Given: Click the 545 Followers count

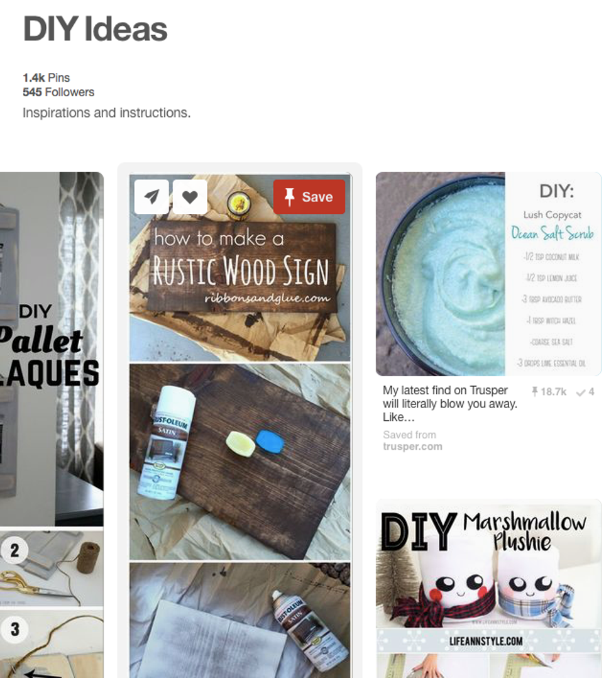Looking at the screenshot, I should 58,92.
